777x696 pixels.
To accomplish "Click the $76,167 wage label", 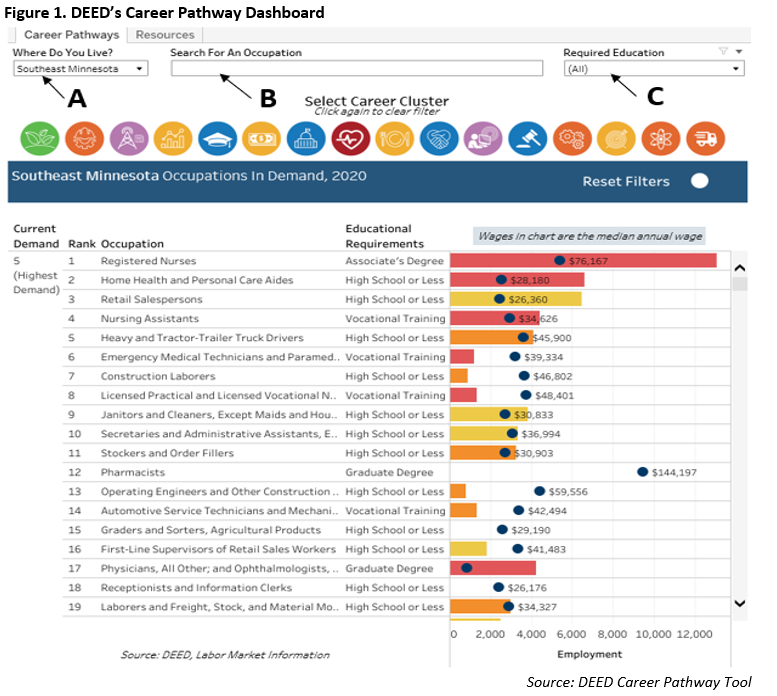I will pos(588,261).
